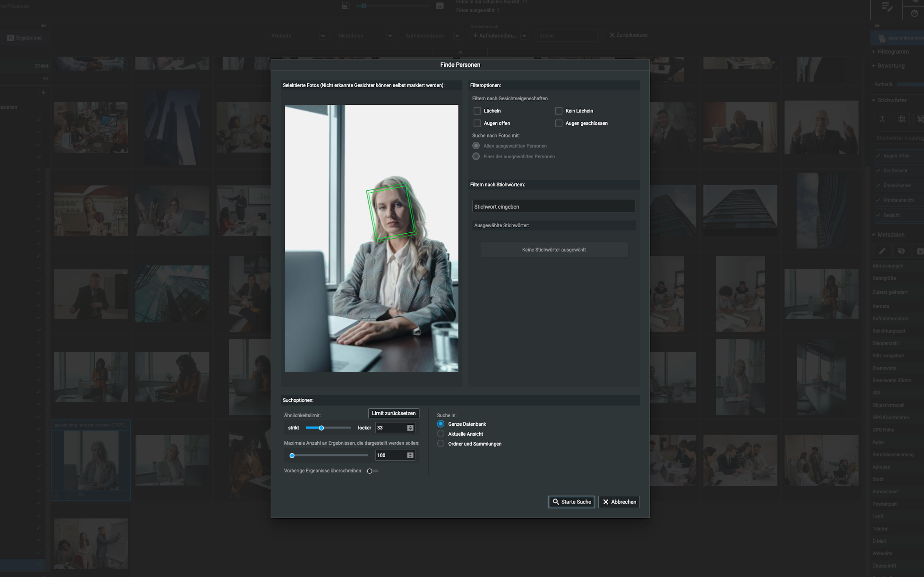Viewport: 924px width, 577px height.
Task: Click the Starte Suche button
Action: click(571, 502)
